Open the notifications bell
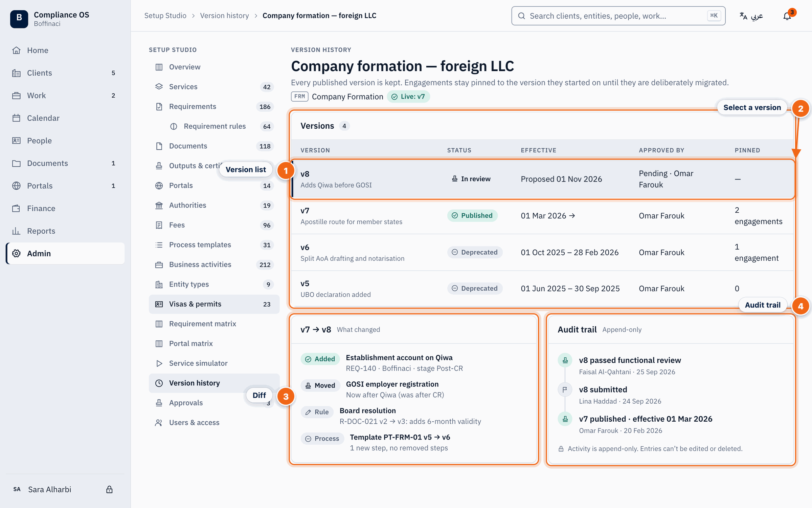Viewport: 812px width, 508px height. click(x=787, y=16)
